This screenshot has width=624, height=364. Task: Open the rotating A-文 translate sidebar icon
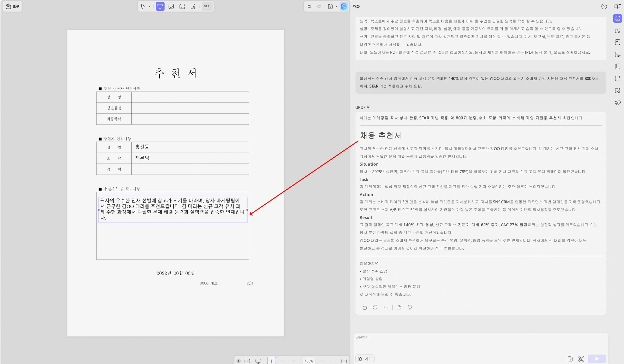click(618, 30)
